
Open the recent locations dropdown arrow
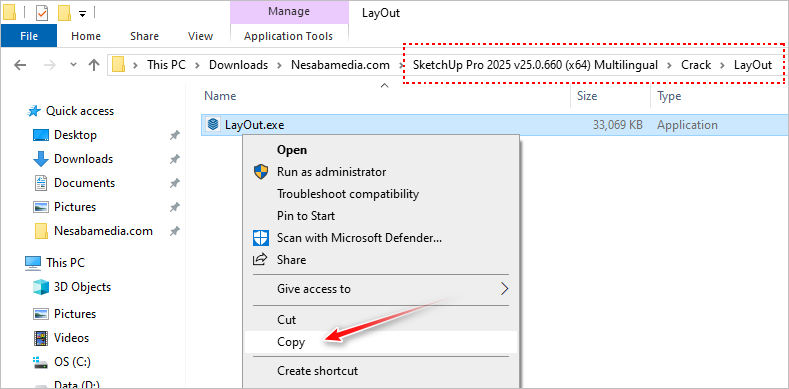73,65
